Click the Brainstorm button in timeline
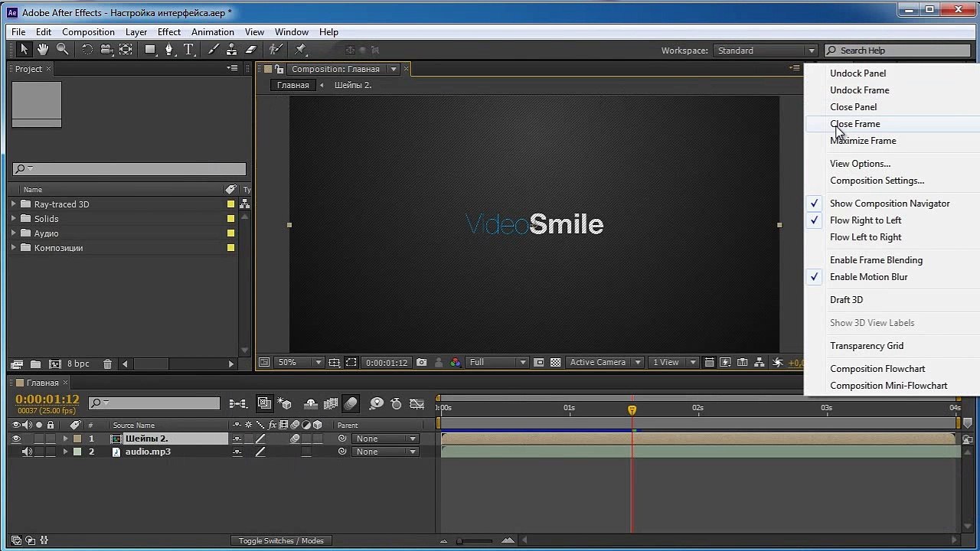 tap(377, 403)
